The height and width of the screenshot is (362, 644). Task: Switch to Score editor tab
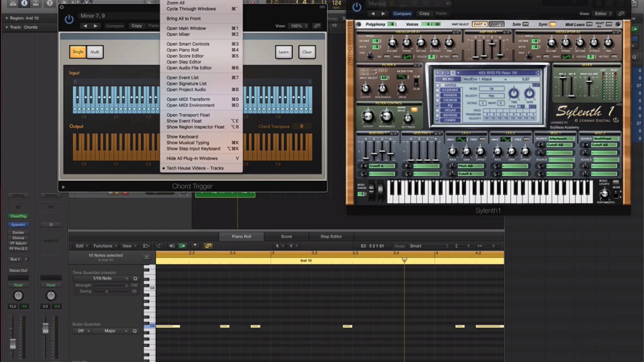tap(286, 236)
